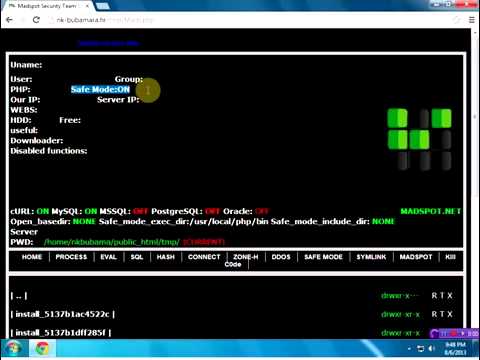The height and width of the screenshot is (360, 480).
Task: Reload the page with the refresh icon
Action: click(x=36, y=20)
